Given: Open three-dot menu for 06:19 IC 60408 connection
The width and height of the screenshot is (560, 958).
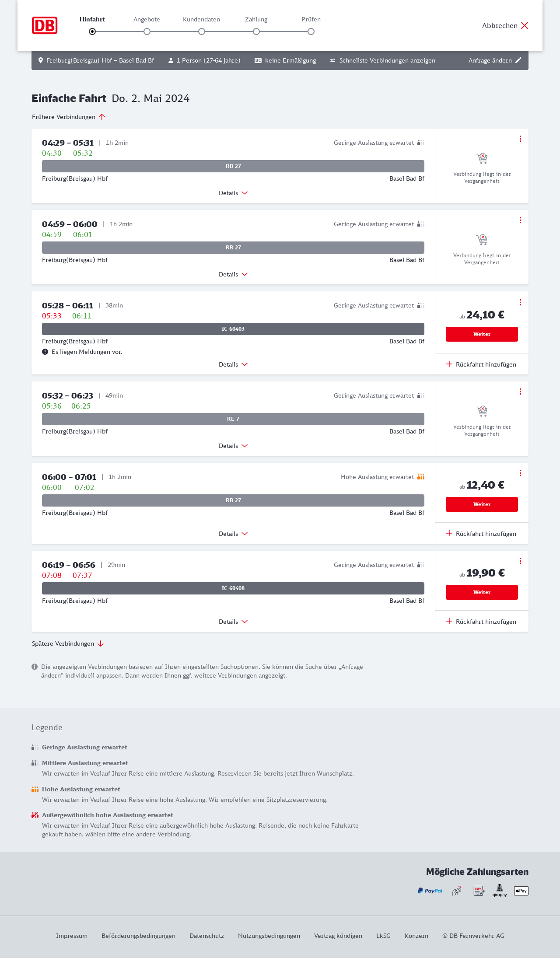Looking at the screenshot, I should [x=520, y=561].
